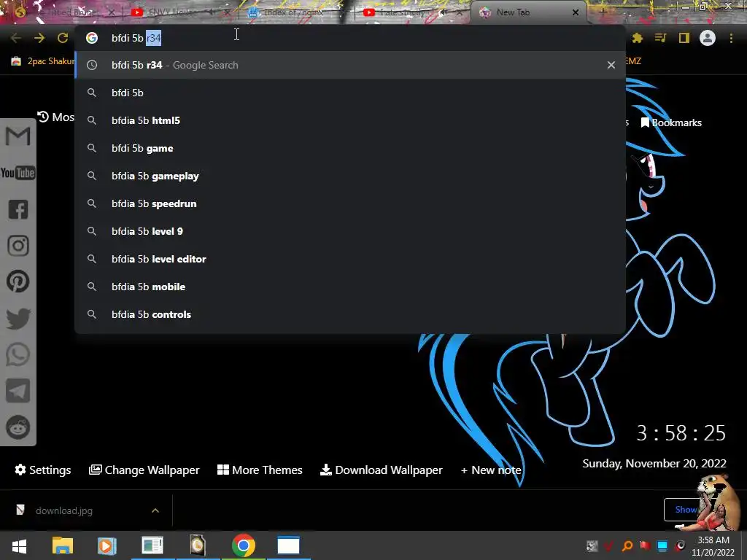Close the New Tab browser tab
This screenshot has height=560, width=747.
click(x=576, y=12)
